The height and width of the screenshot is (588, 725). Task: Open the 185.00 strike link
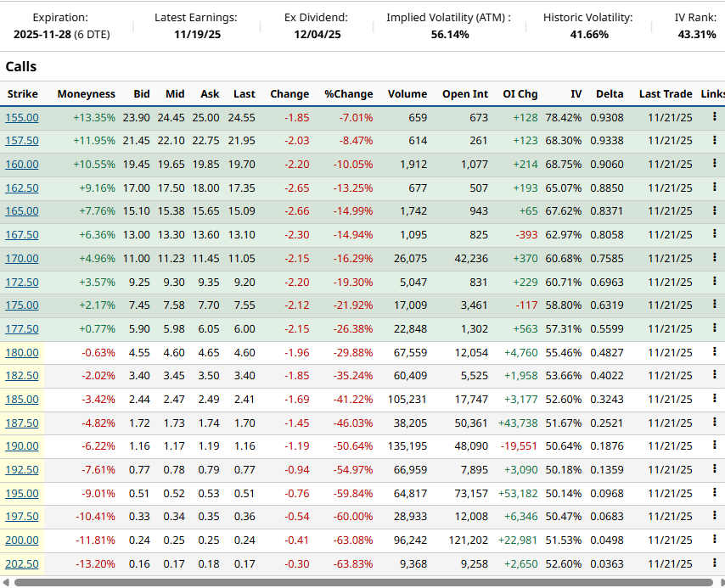(22, 400)
